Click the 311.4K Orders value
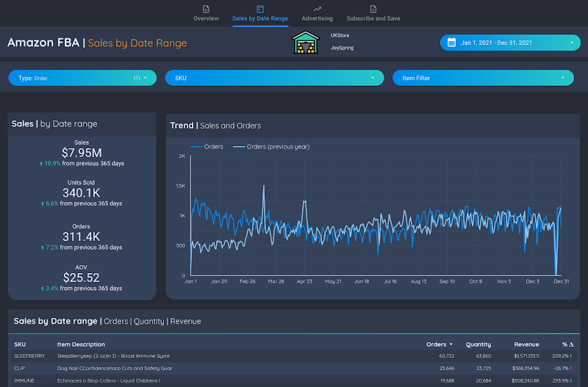 pyautogui.click(x=82, y=236)
